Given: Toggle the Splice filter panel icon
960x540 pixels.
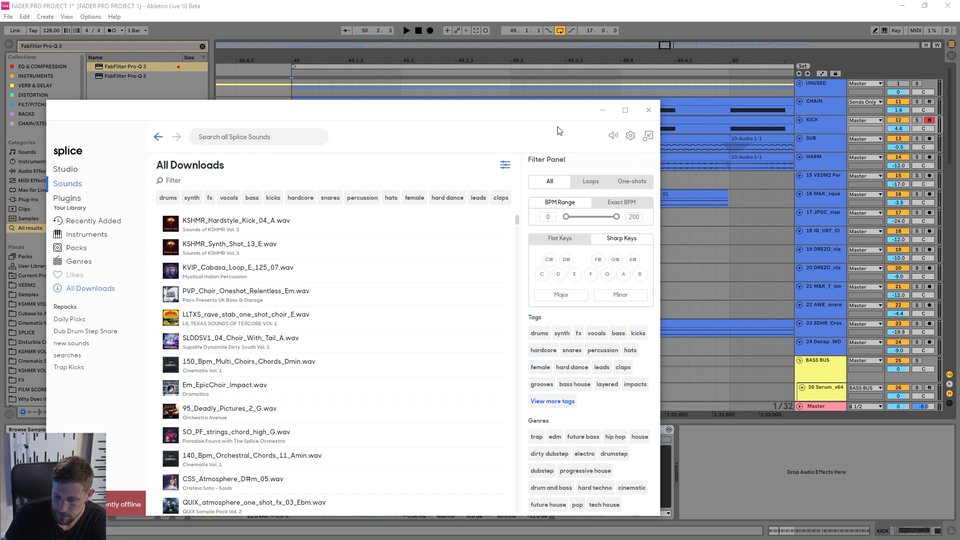Looking at the screenshot, I should 505,165.
